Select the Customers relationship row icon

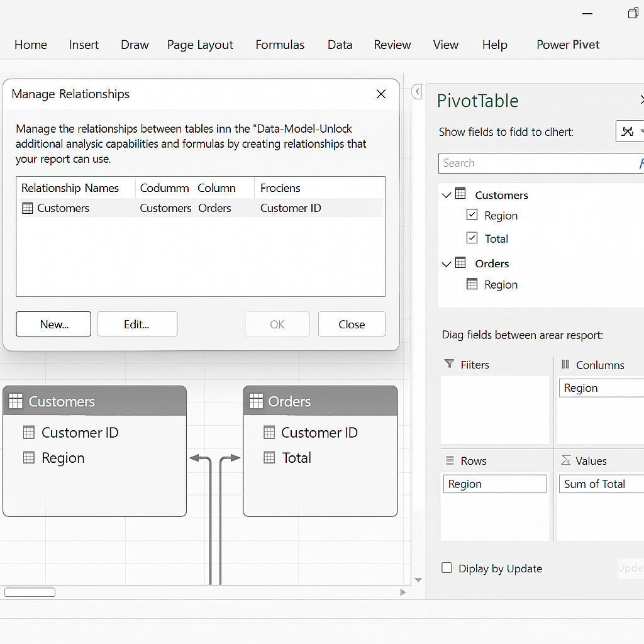[28, 208]
